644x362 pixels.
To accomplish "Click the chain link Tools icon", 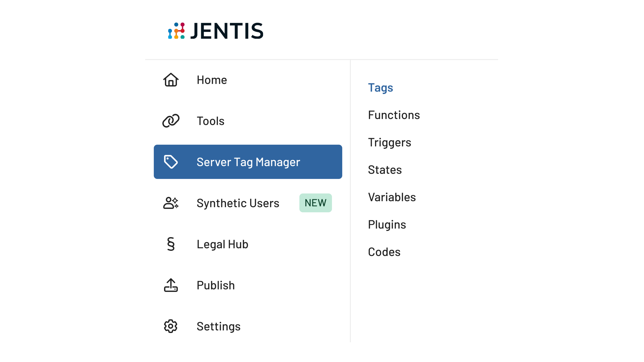I will 171,121.
